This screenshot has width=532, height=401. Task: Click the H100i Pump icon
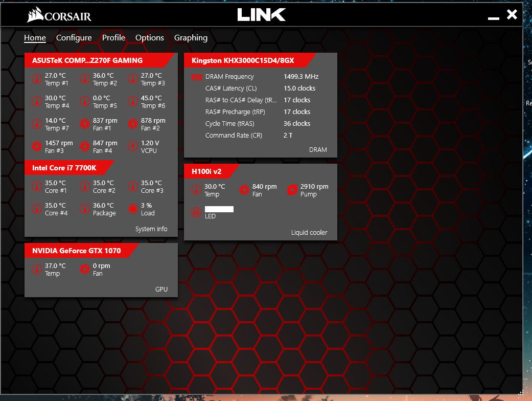(292, 190)
